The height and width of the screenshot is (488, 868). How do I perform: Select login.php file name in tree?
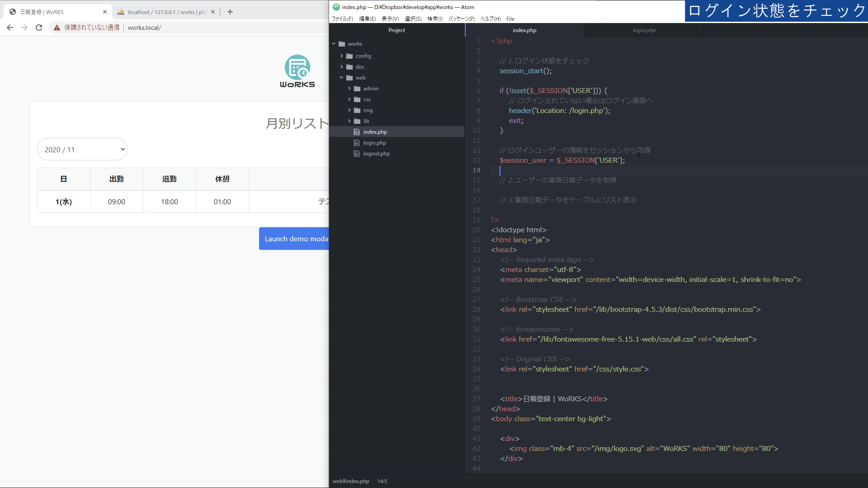(374, 143)
